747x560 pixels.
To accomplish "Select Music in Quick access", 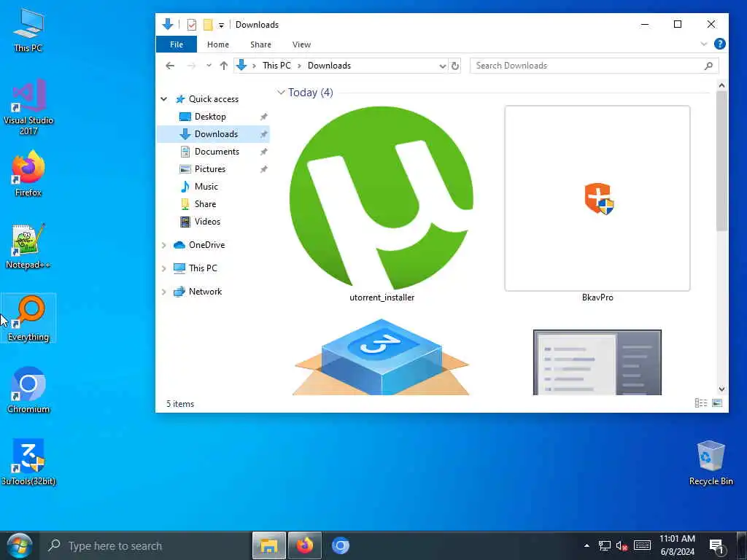I will tap(206, 187).
